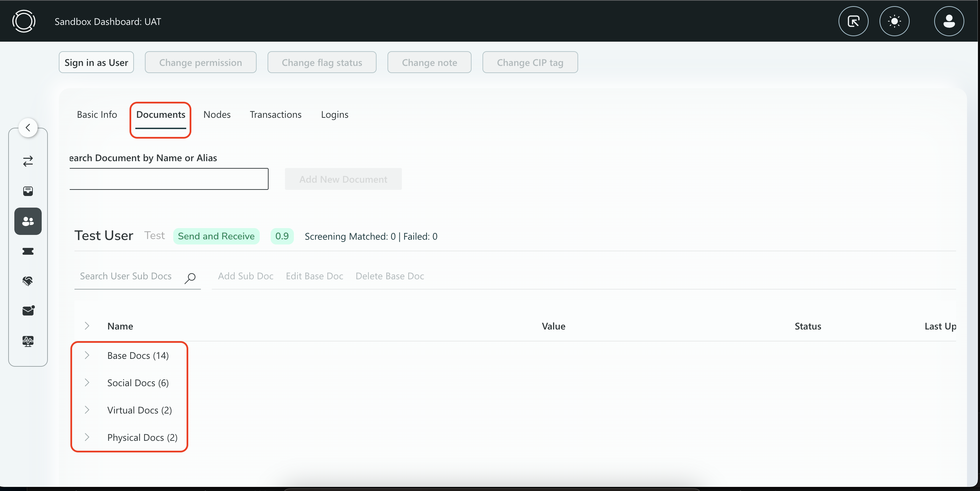Open the ticket sidebar icon

[28, 251]
